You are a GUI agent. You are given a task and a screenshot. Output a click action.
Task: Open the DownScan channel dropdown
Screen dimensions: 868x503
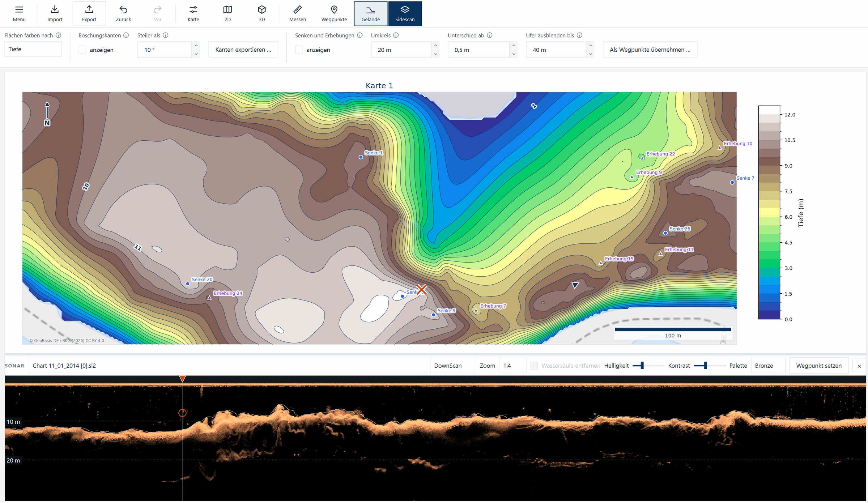453,366
